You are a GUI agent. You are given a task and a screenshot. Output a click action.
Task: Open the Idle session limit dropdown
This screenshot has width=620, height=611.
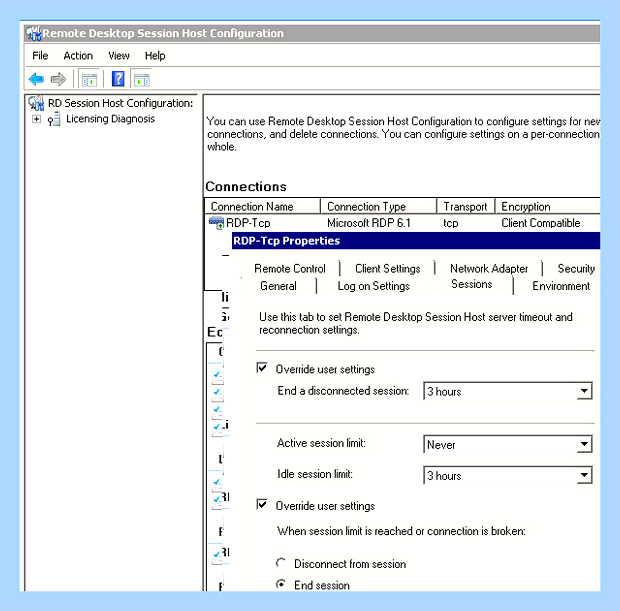pos(584,475)
